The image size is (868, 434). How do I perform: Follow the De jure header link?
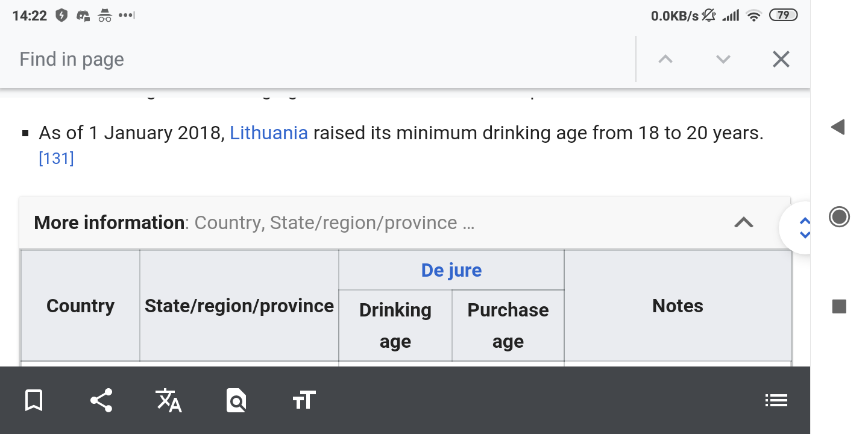point(451,270)
